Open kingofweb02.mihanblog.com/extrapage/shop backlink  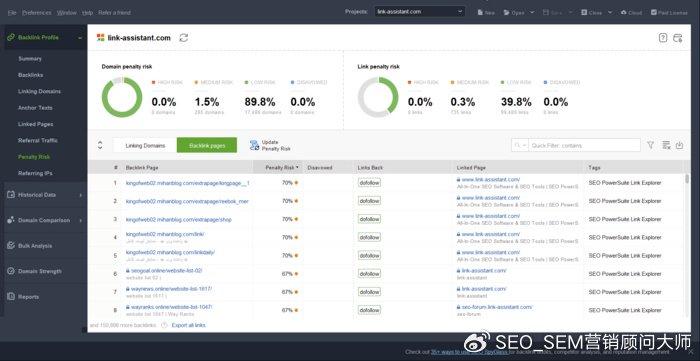(179, 220)
